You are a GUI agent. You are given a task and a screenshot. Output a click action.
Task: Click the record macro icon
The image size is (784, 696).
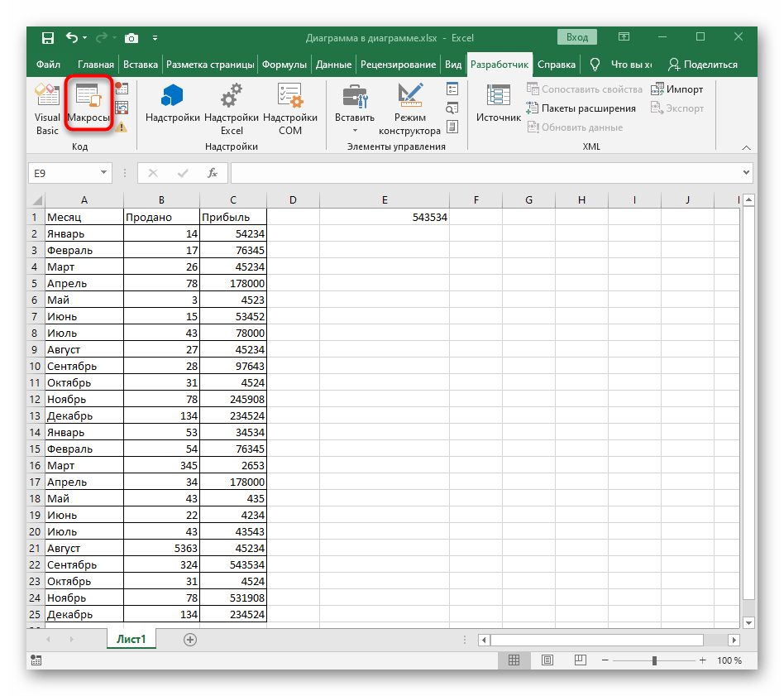(122, 89)
